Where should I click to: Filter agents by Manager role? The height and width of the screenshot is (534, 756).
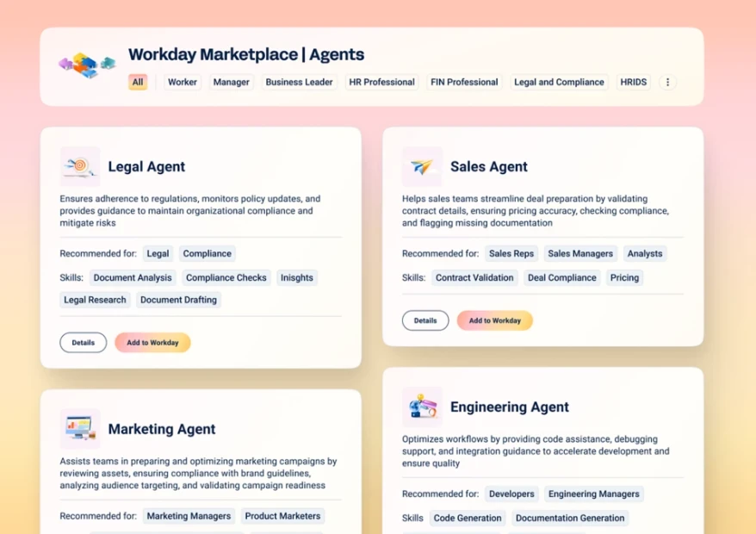[x=232, y=83]
